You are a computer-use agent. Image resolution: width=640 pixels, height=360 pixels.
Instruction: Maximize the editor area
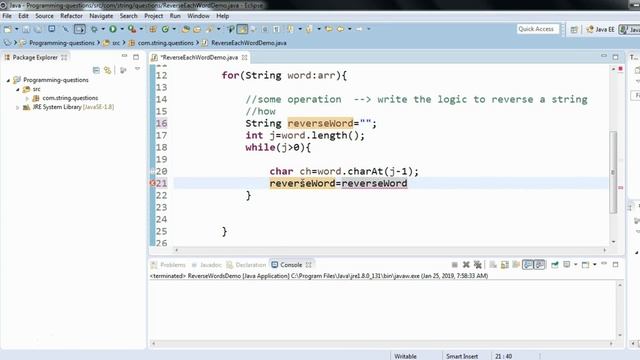pyautogui.click(x=616, y=57)
